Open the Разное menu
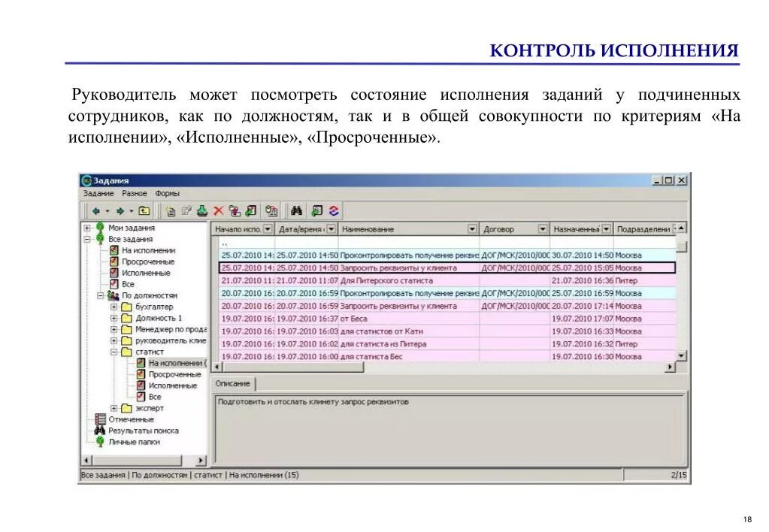This screenshot has width=769, height=532. [135, 194]
